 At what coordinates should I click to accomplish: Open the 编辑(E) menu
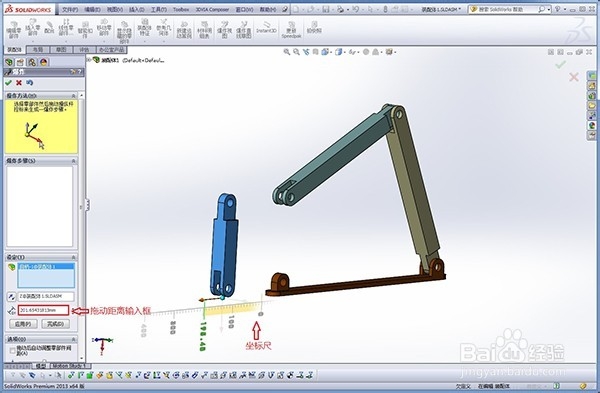[x=92, y=9]
